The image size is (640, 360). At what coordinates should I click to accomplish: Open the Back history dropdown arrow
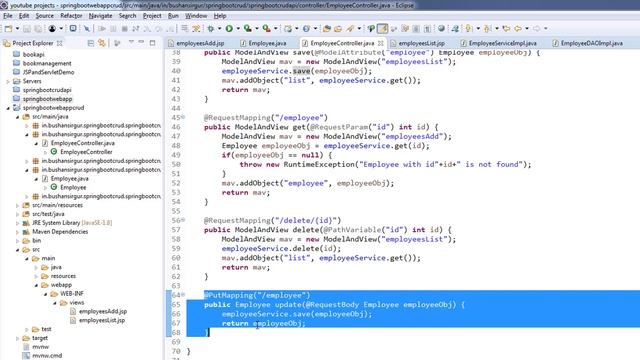(527, 29)
